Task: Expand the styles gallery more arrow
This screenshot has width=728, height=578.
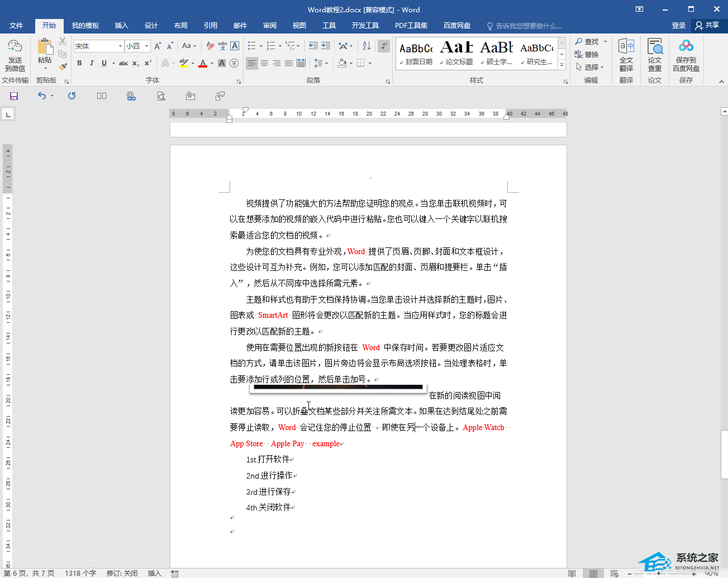Action: [x=562, y=65]
